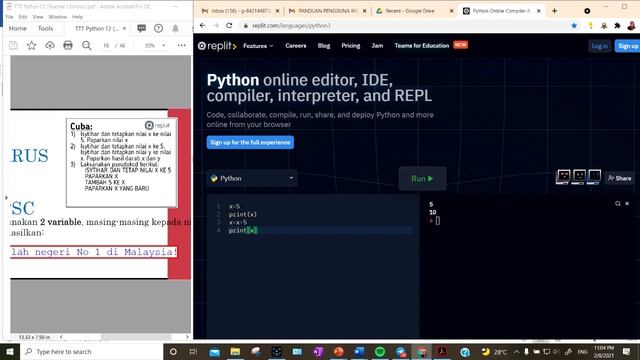Open File Explorer from taskbar
This screenshot has width=640, height=360.
(235, 351)
